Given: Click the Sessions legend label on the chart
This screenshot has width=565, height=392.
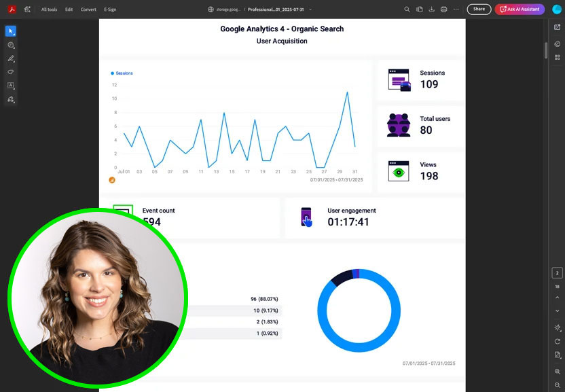Looking at the screenshot, I should 124,73.
